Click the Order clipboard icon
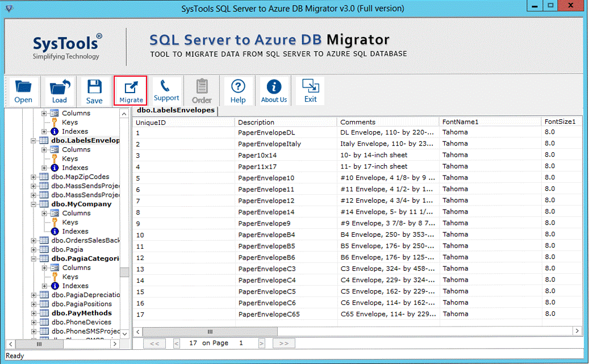This screenshot has height=364, width=589. click(202, 91)
